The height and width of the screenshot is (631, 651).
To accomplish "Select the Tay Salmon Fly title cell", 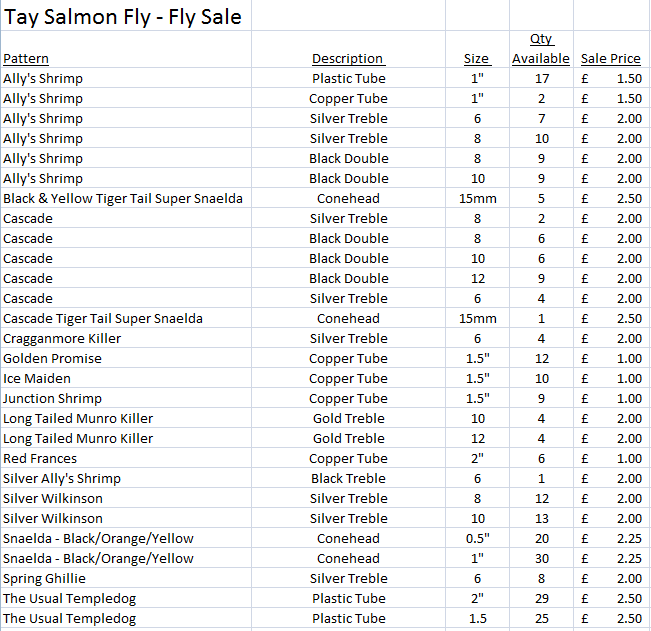I will [126, 15].
